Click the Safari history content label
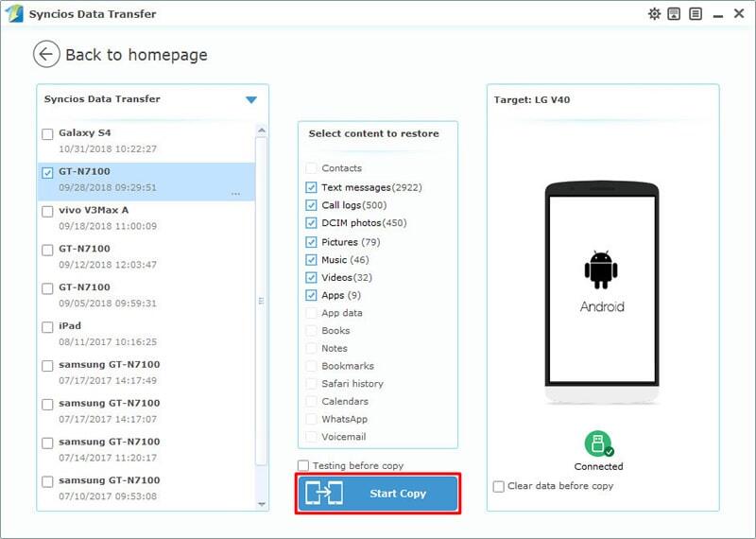 pos(352,384)
